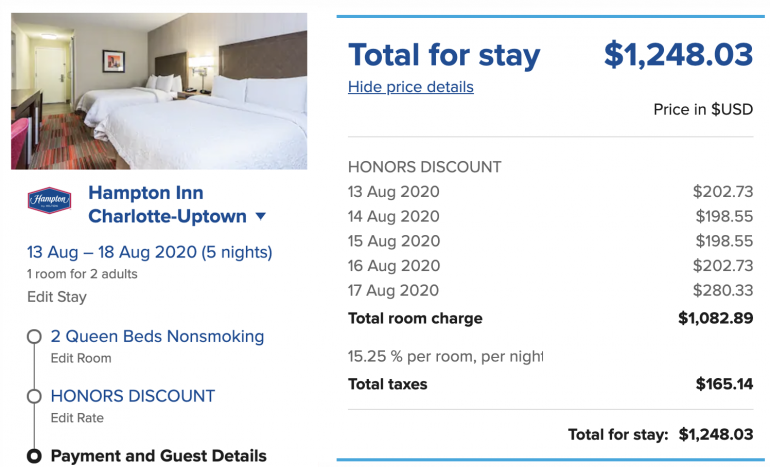
Task: Click the Edit Rate link
Action: (77, 418)
